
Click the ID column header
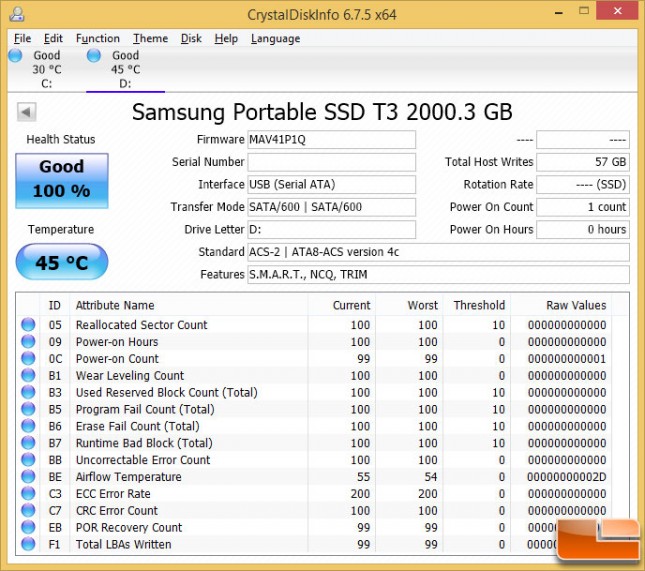[55, 305]
